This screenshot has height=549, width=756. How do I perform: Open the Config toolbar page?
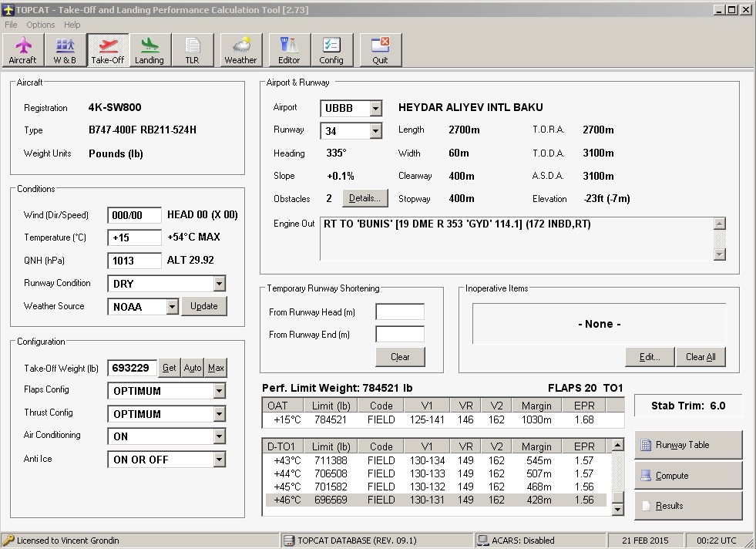[x=331, y=49]
